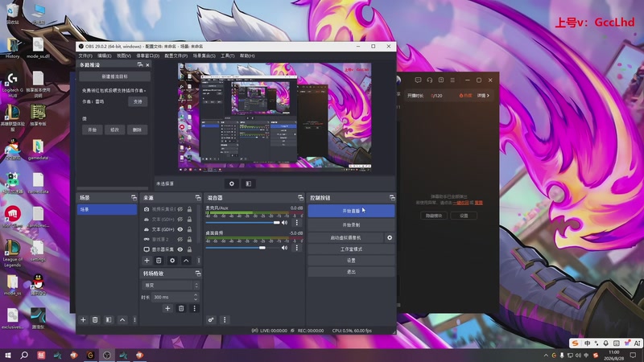Open mixer menu dots beside advanced audio gear
This screenshot has width=644, height=362.
(x=225, y=319)
